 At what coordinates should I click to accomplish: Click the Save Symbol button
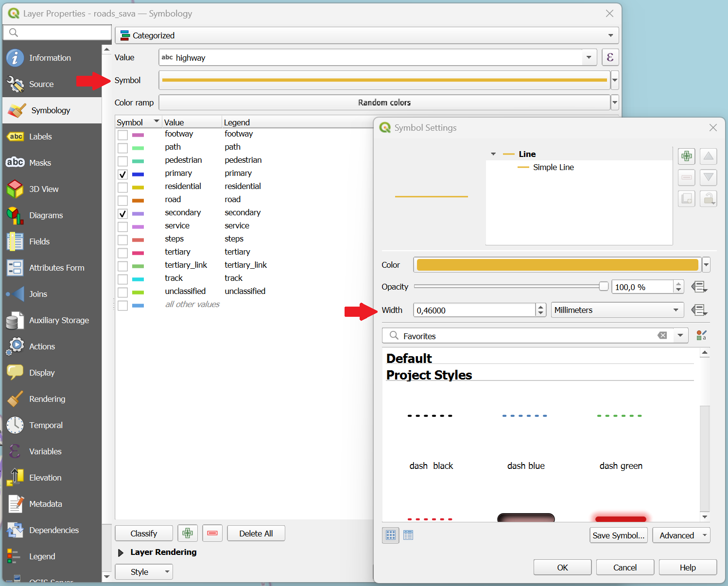point(618,535)
